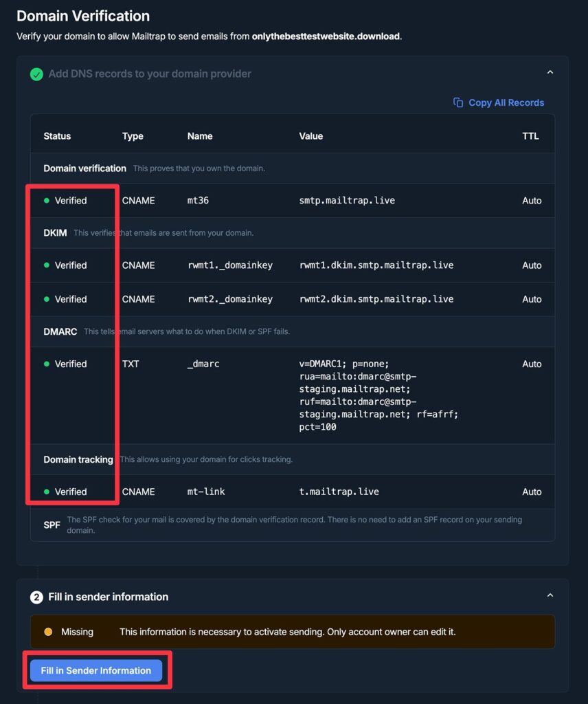
Task: Click the DMARC section label
Action: tap(60, 332)
